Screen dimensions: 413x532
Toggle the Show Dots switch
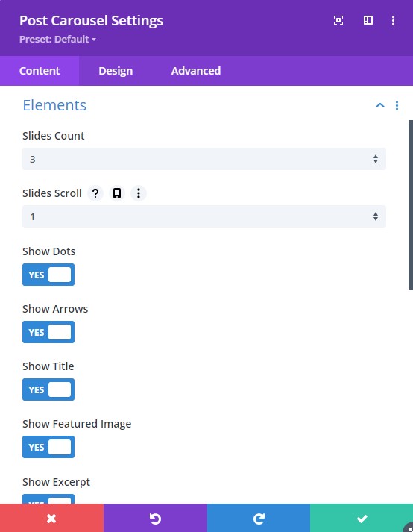coord(48,275)
